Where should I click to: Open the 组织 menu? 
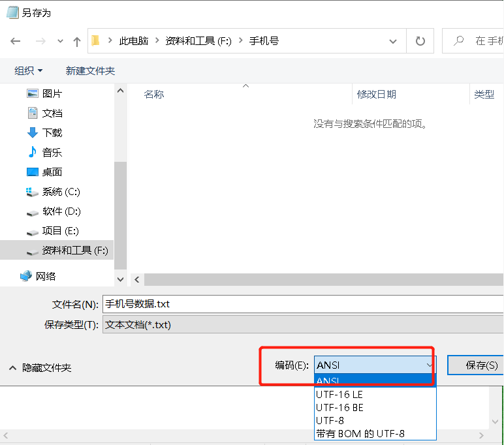coord(28,70)
